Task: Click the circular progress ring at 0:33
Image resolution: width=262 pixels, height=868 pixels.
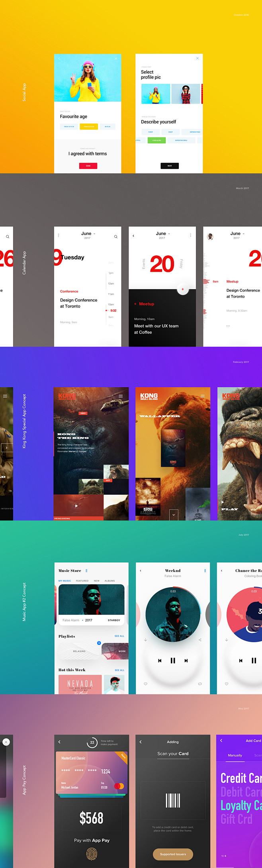Action: [173, 615]
